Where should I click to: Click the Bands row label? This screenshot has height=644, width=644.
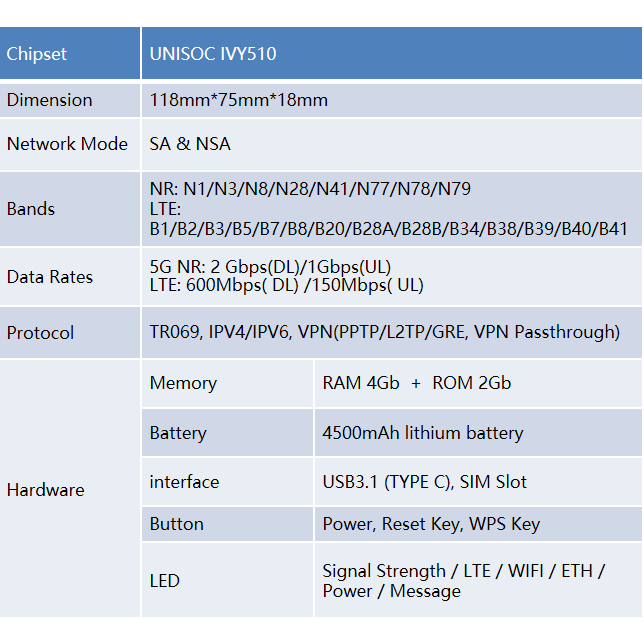pyautogui.click(x=31, y=209)
